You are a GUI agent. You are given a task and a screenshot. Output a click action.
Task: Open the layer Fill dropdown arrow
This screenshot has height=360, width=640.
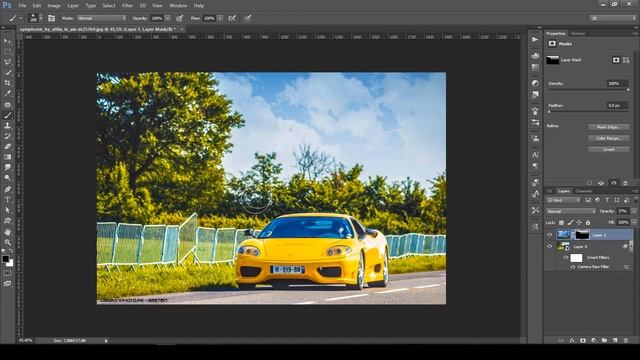tap(634, 222)
